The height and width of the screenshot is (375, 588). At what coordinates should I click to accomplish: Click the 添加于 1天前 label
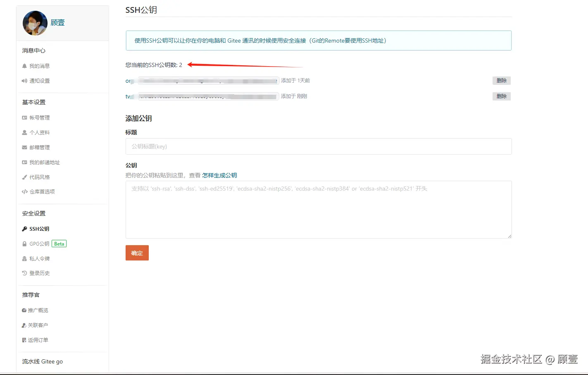tap(295, 81)
